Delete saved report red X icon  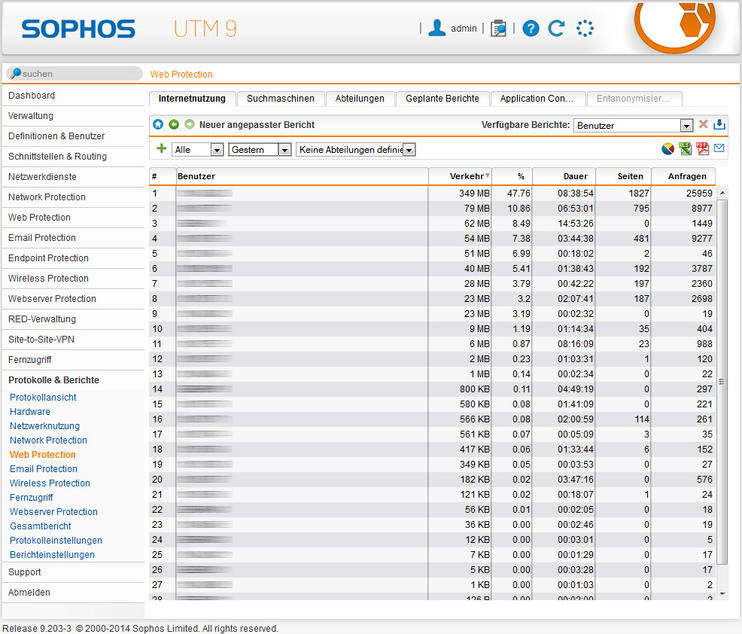(x=703, y=125)
